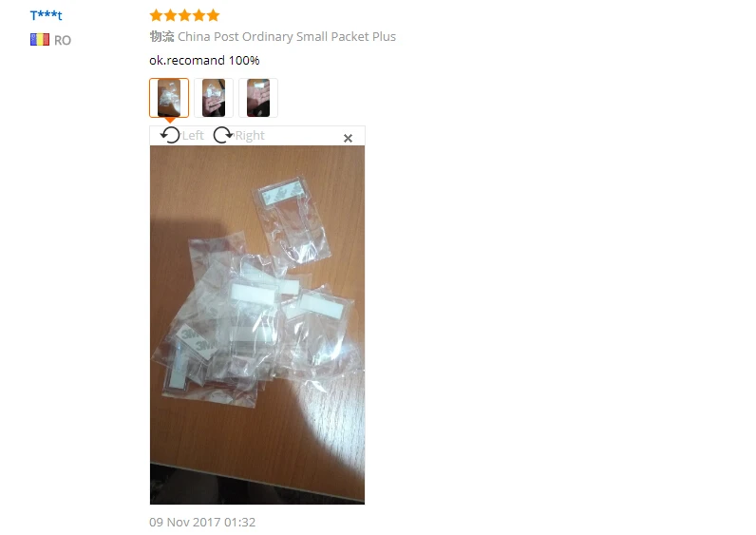Click the second orange rating star
The width and height of the screenshot is (756, 535).
tap(170, 15)
